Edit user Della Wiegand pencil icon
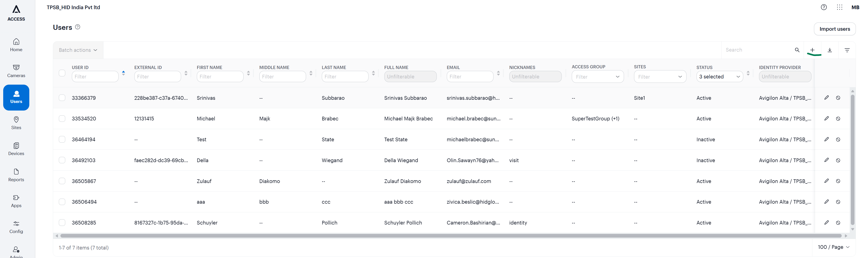 [827, 160]
